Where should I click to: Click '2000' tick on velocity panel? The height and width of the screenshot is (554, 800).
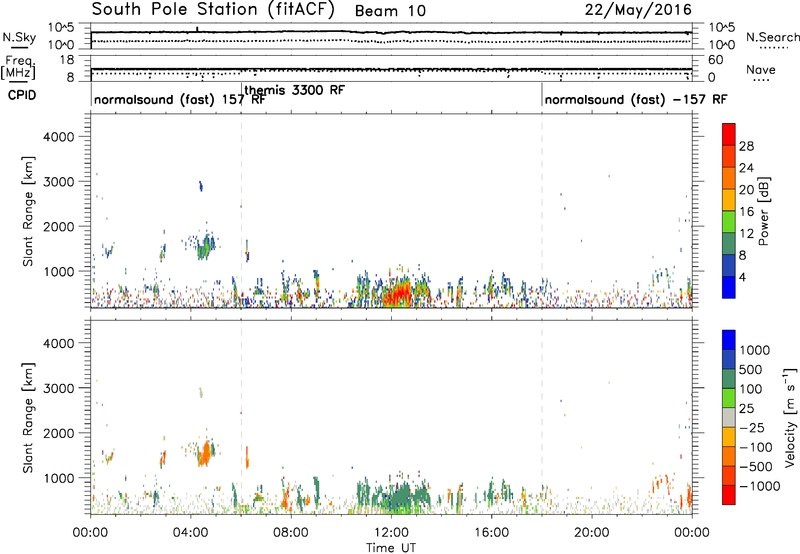pos(58,433)
